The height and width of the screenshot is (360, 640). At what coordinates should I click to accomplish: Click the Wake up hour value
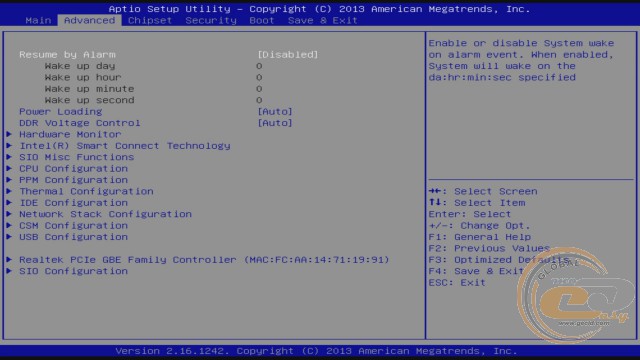[x=259, y=78]
